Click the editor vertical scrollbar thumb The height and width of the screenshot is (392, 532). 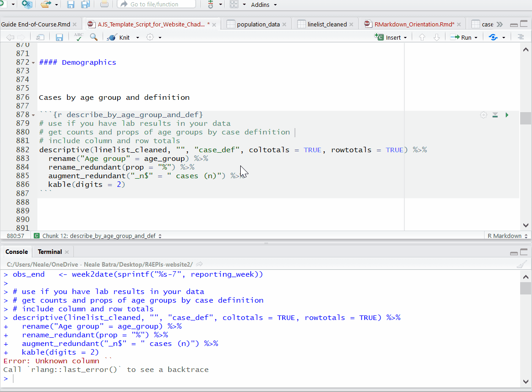pyautogui.click(x=526, y=119)
